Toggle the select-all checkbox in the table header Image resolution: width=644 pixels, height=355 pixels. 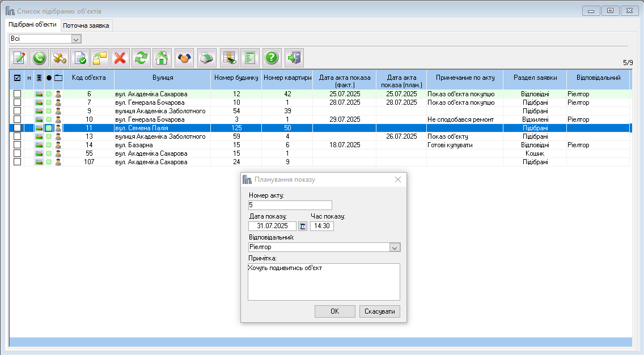[17, 78]
